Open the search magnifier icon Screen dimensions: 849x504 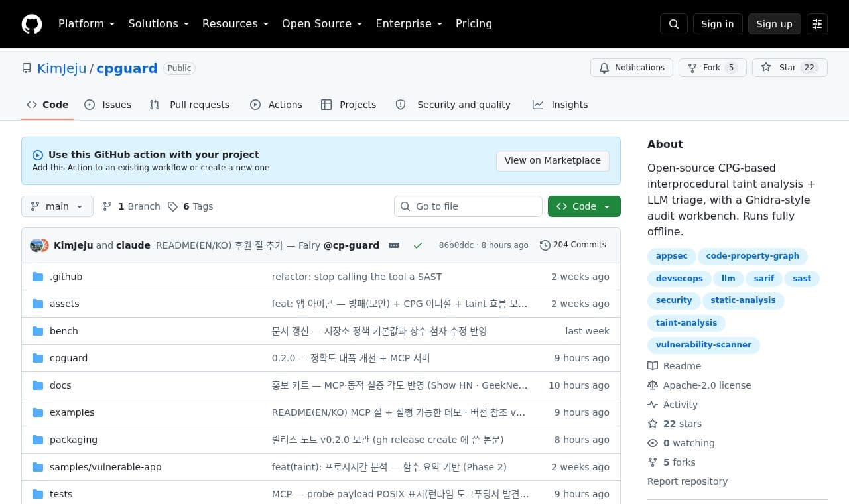click(674, 24)
